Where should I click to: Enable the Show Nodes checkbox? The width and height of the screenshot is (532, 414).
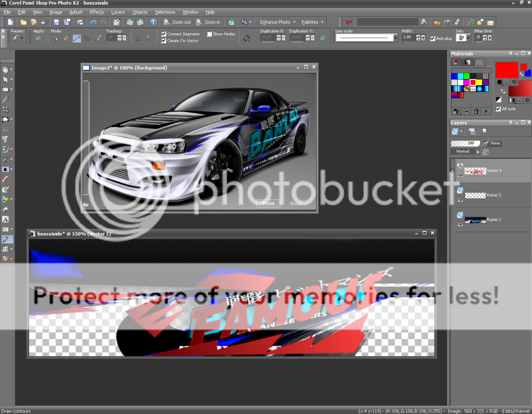[x=209, y=34]
